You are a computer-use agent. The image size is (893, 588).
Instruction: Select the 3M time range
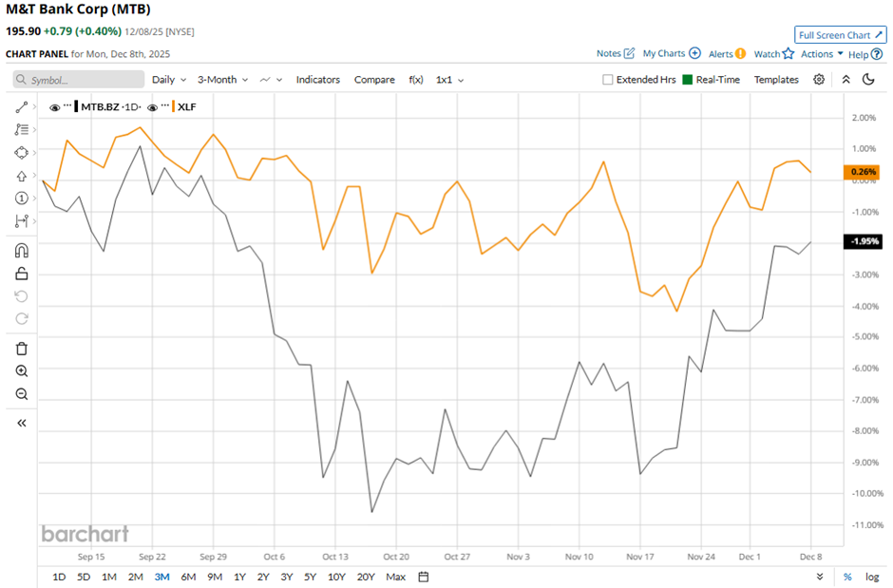tap(161, 577)
